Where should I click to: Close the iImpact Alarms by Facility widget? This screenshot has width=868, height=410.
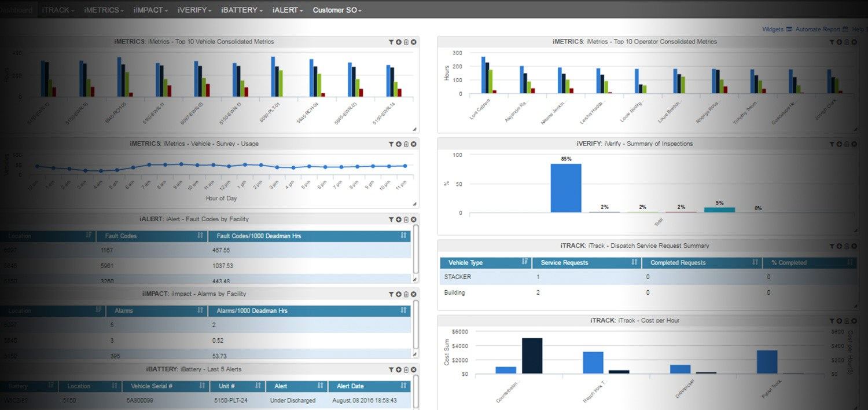click(414, 294)
